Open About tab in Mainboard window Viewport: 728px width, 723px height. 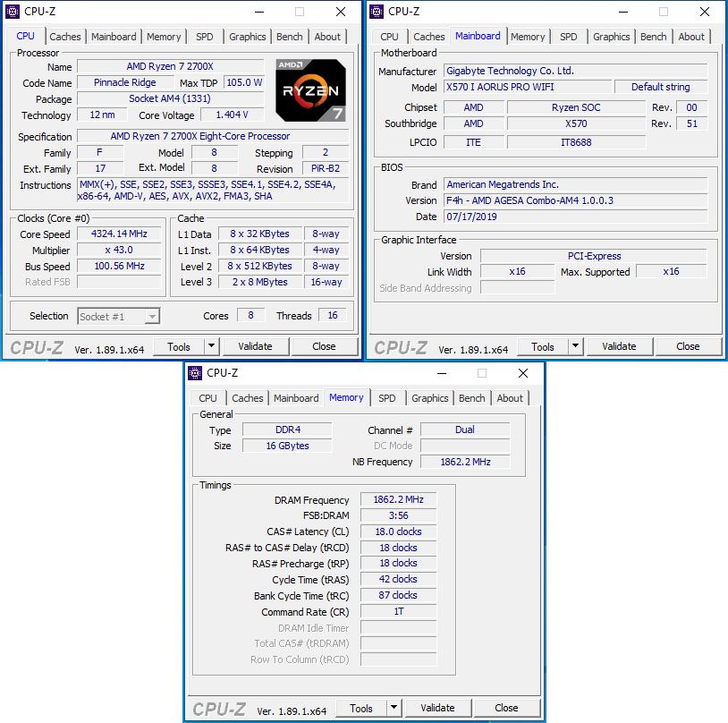(x=691, y=37)
